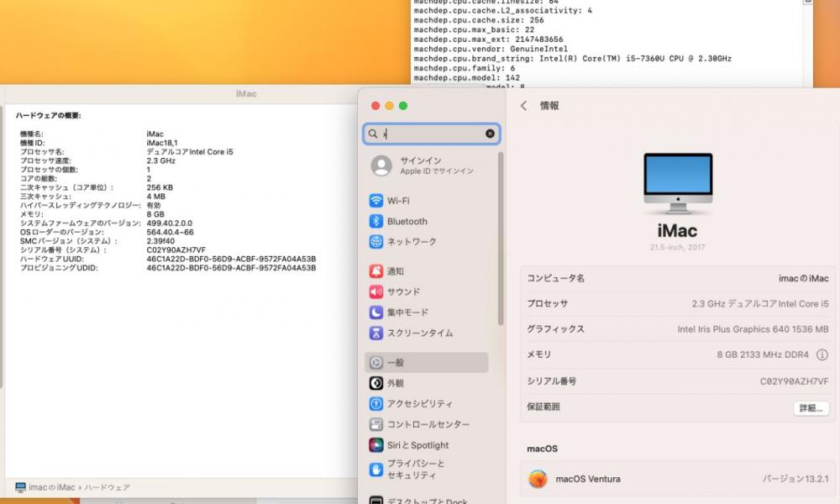The image size is (840, 504).
Task: Select スクリーンタイム in the settings sidebar
Action: click(420, 333)
